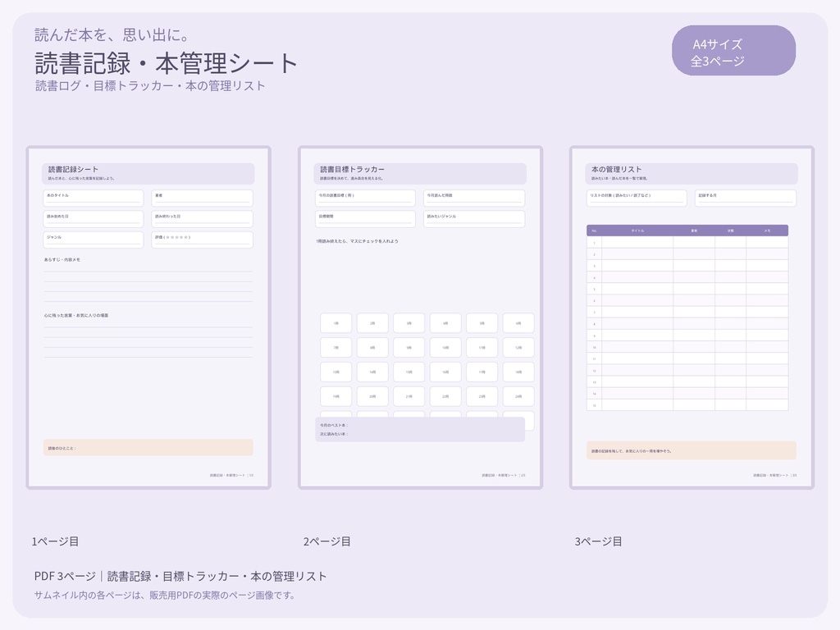
Task: Click the タイトル column header in the table
Action: pyautogui.click(x=637, y=231)
